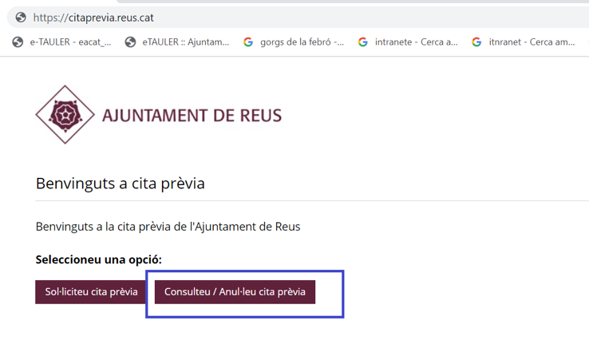589x364 pixels.
Task: Click the Seleccioneu una opció label
Action: tap(98, 259)
